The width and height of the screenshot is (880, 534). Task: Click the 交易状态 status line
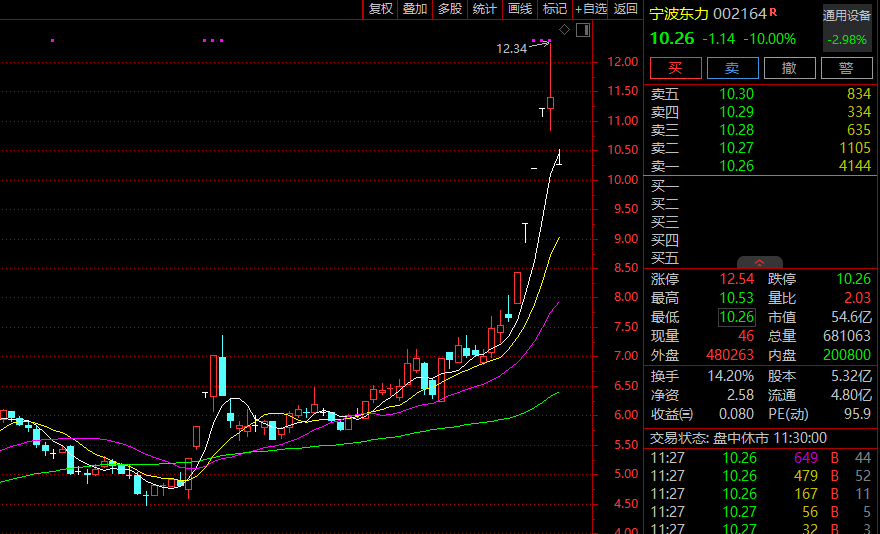(738, 438)
